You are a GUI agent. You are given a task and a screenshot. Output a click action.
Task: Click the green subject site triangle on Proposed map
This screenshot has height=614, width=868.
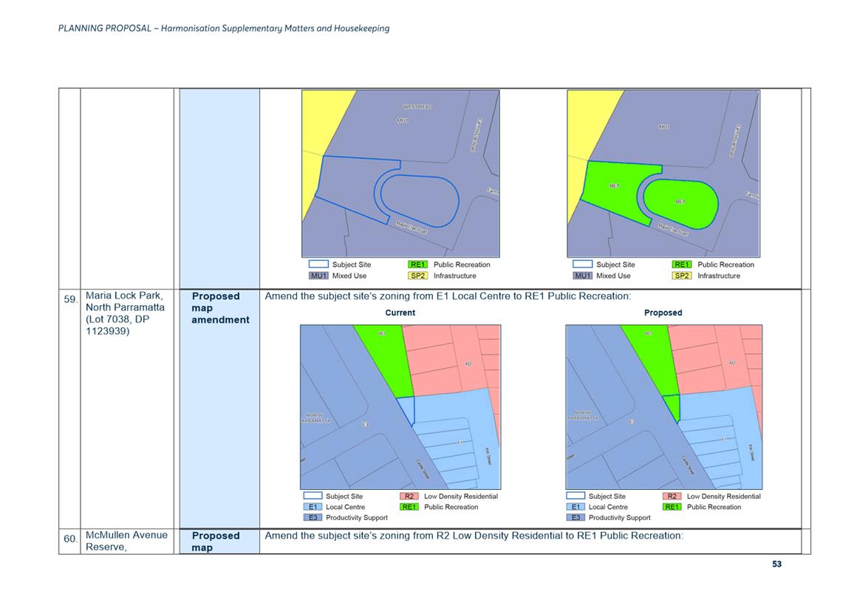pos(673,406)
